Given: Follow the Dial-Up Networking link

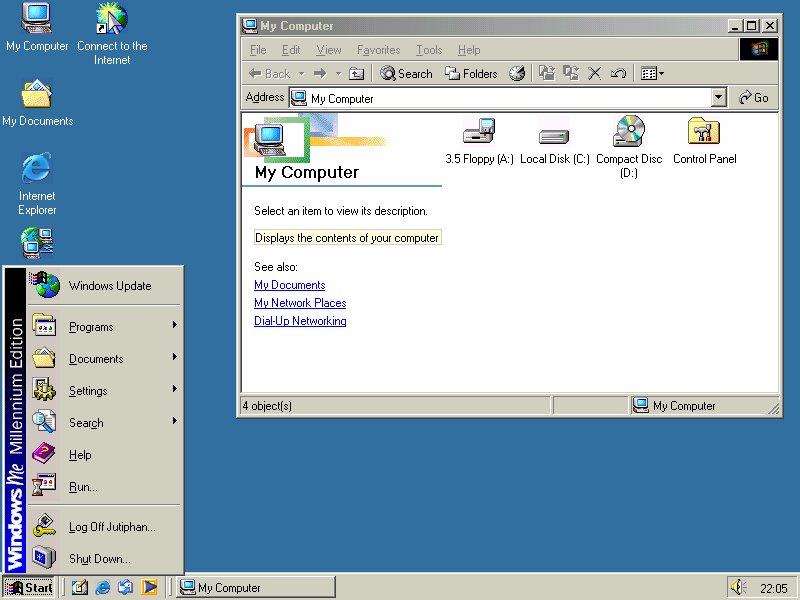Looking at the screenshot, I should 300,320.
